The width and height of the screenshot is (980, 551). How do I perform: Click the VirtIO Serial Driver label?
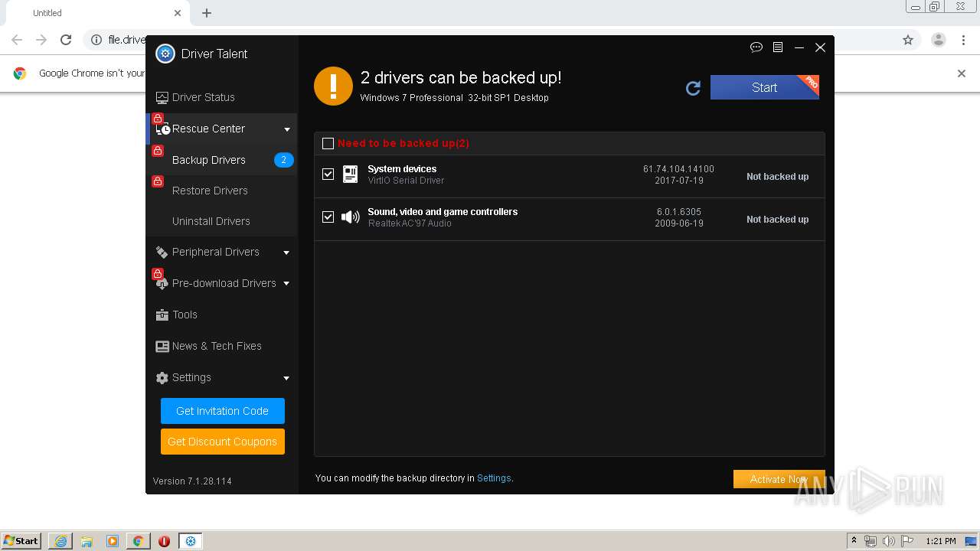406,181
